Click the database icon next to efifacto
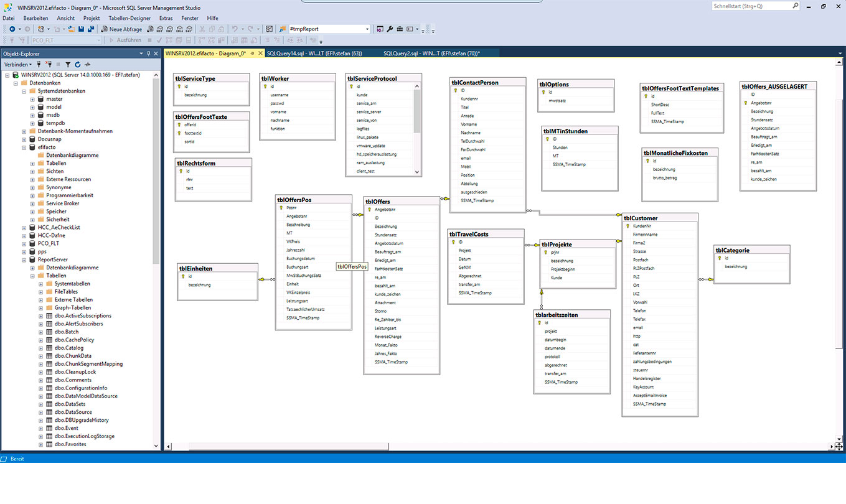 click(x=32, y=147)
